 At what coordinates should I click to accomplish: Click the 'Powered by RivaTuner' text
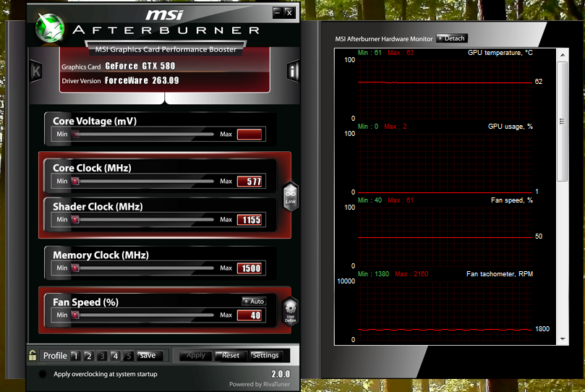coord(260,384)
